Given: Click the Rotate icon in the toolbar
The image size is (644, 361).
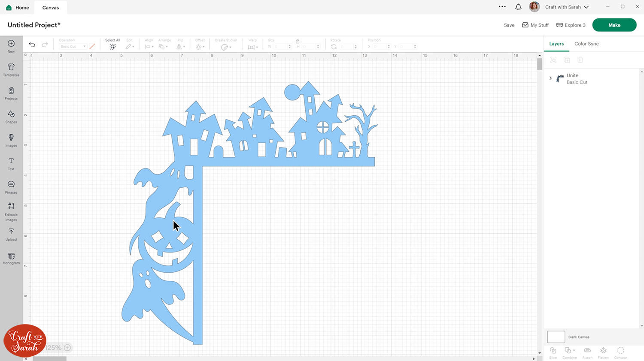Looking at the screenshot, I should [x=334, y=47].
